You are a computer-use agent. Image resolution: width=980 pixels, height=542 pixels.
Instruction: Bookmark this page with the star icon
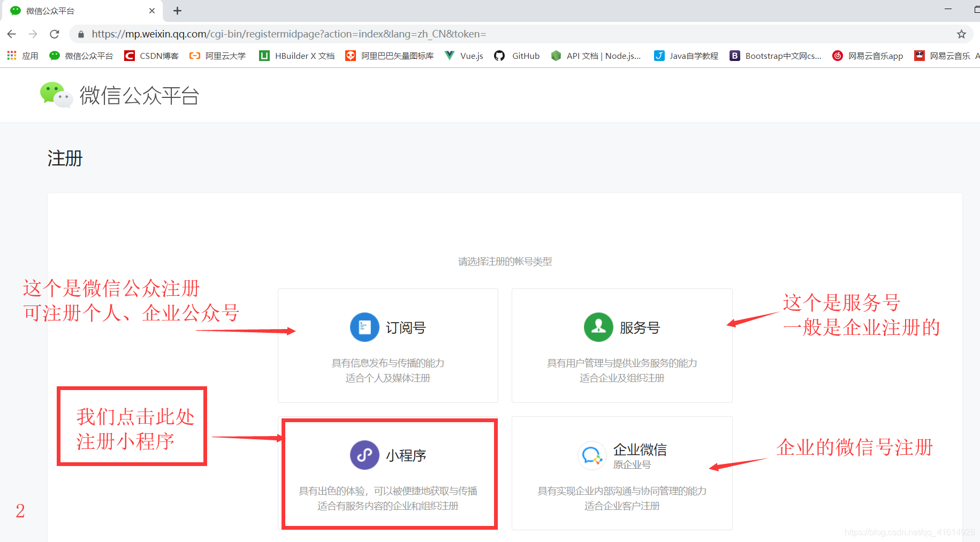tap(961, 34)
